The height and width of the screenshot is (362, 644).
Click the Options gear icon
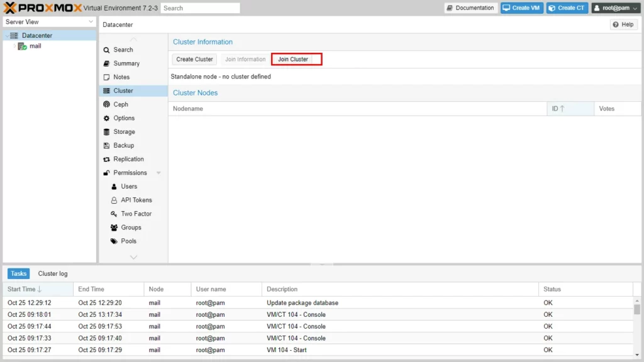click(x=107, y=118)
